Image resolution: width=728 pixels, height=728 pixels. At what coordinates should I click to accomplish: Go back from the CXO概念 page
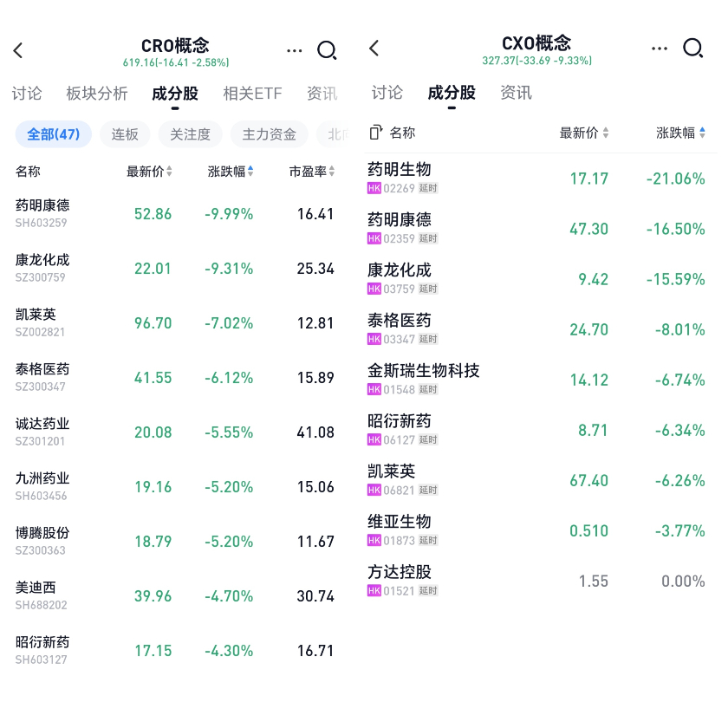coord(374,48)
